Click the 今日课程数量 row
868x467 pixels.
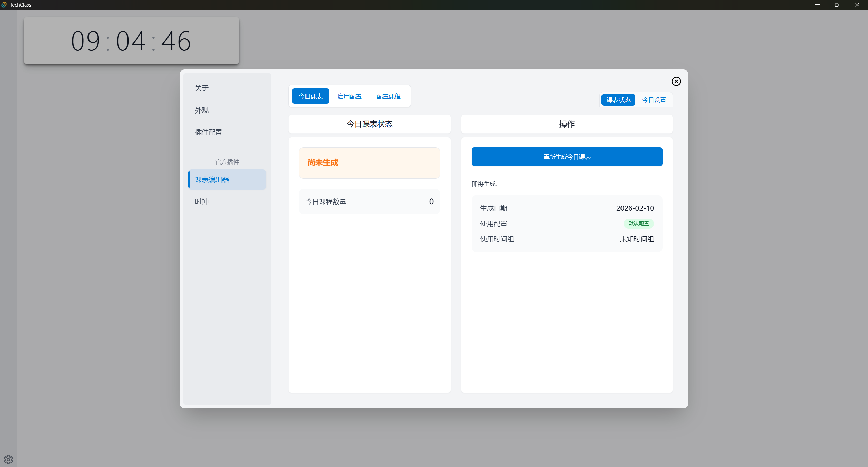369,202
